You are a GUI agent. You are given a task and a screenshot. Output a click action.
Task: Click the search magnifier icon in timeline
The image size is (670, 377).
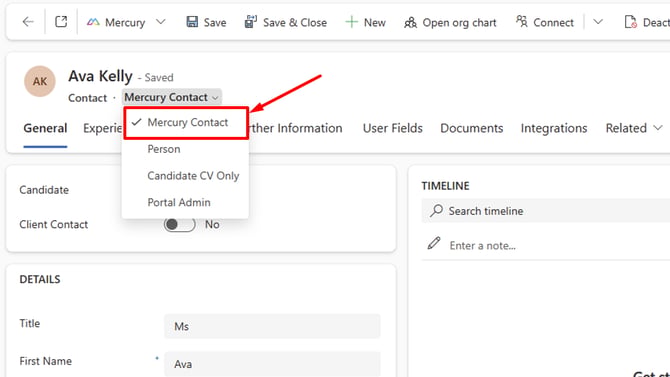[x=436, y=210]
